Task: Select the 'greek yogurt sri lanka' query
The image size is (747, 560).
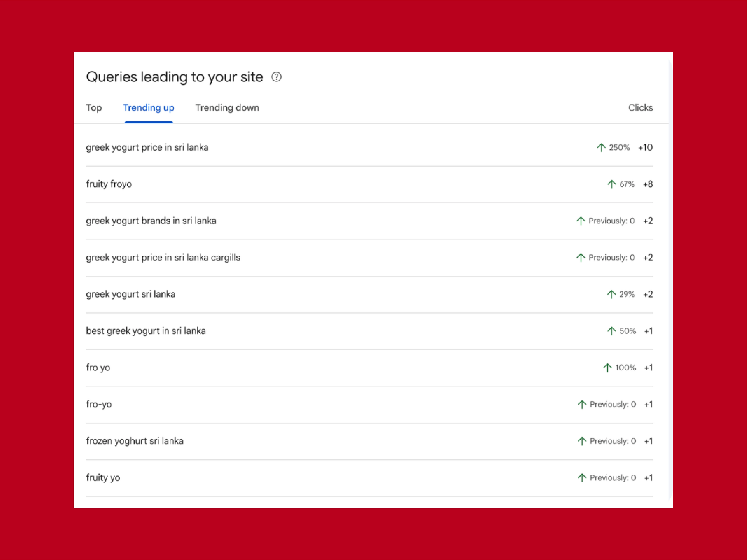Action: point(131,294)
